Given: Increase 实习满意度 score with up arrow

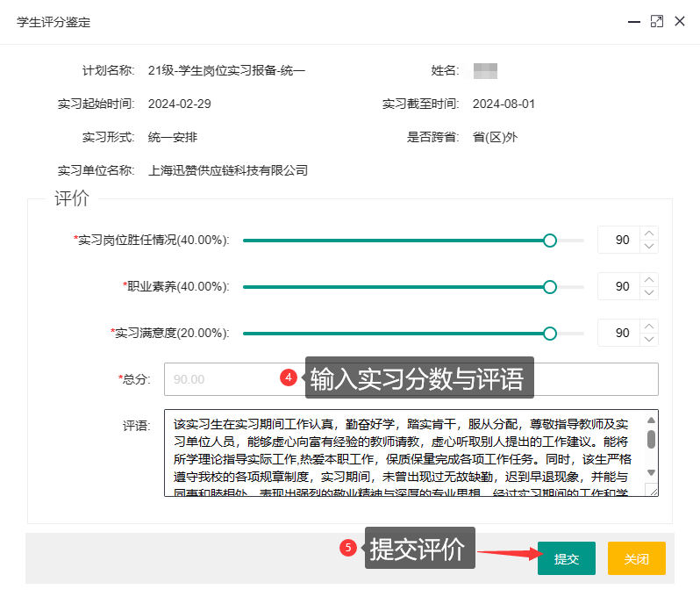Looking at the screenshot, I should click(x=649, y=327).
